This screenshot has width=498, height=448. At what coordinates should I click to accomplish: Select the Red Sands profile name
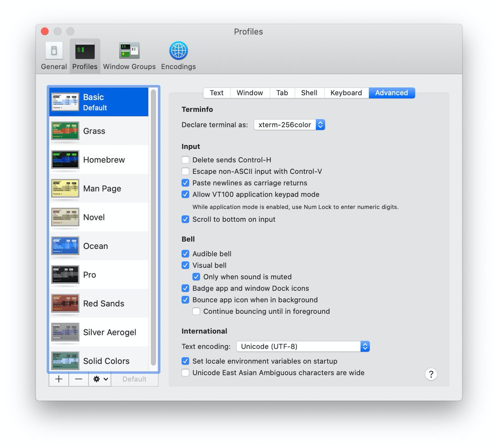coord(103,304)
